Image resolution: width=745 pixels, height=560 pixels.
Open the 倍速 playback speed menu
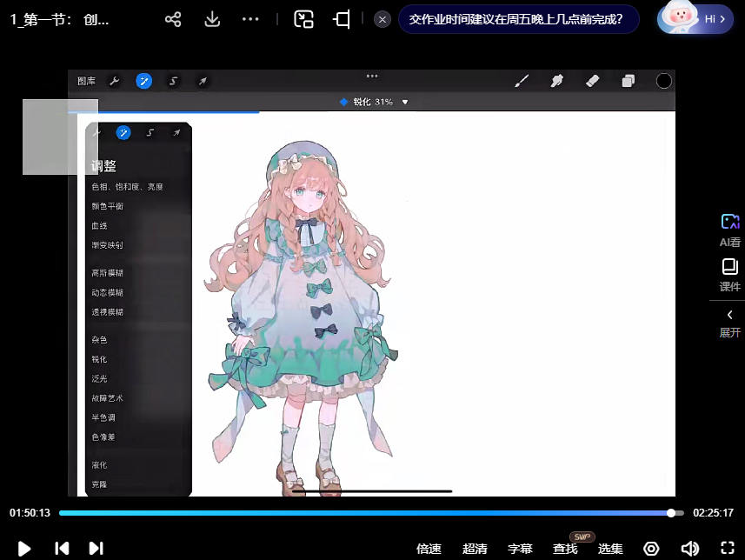[x=429, y=549]
